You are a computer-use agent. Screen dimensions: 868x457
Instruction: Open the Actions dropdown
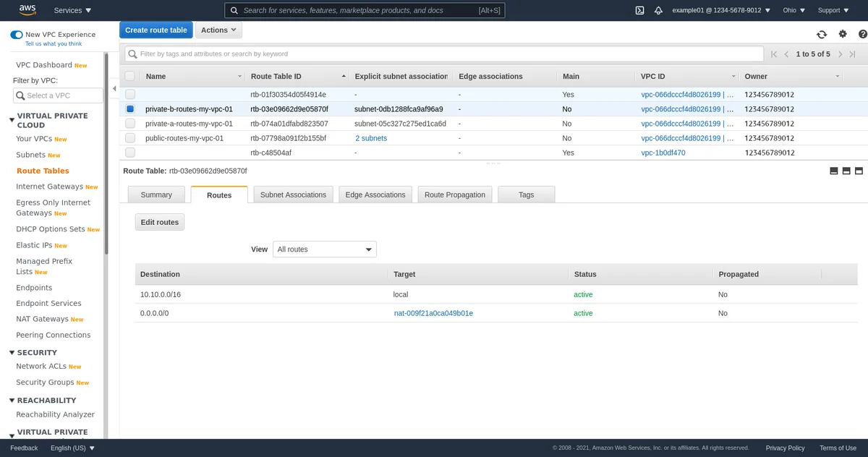click(218, 30)
